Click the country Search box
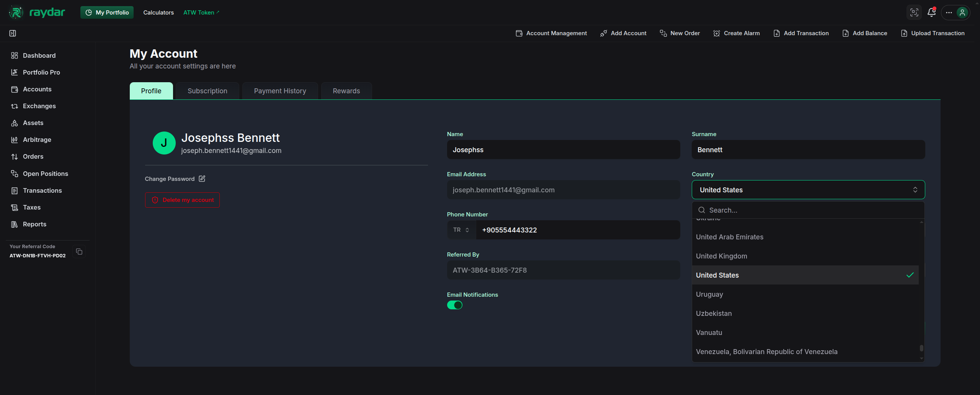 point(808,210)
